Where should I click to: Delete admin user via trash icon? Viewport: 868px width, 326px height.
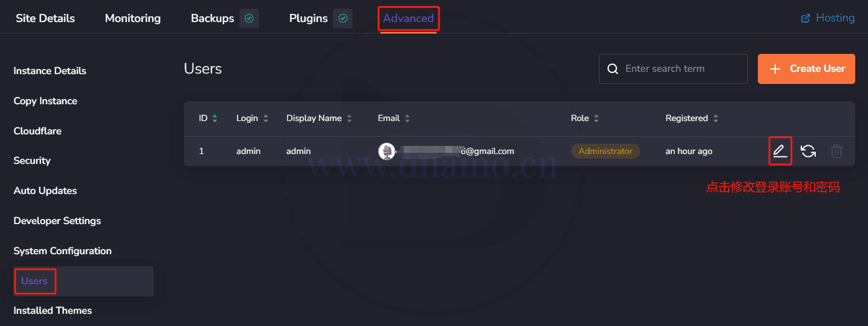(x=836, y=151)
